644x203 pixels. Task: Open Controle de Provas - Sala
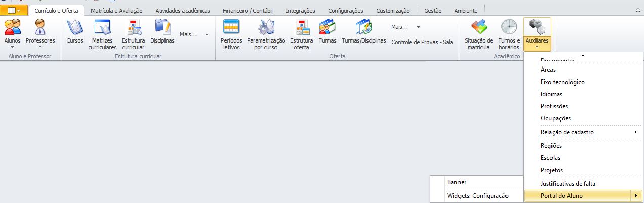click(422, 42)
